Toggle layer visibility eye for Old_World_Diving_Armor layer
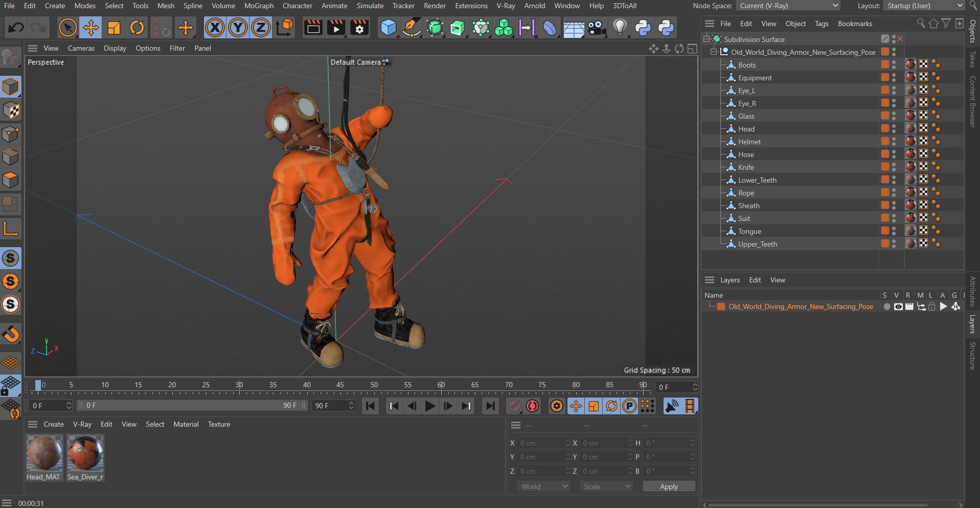Image resolution: width=980 pixels, height=508 pixels. [x=898, y=307]
